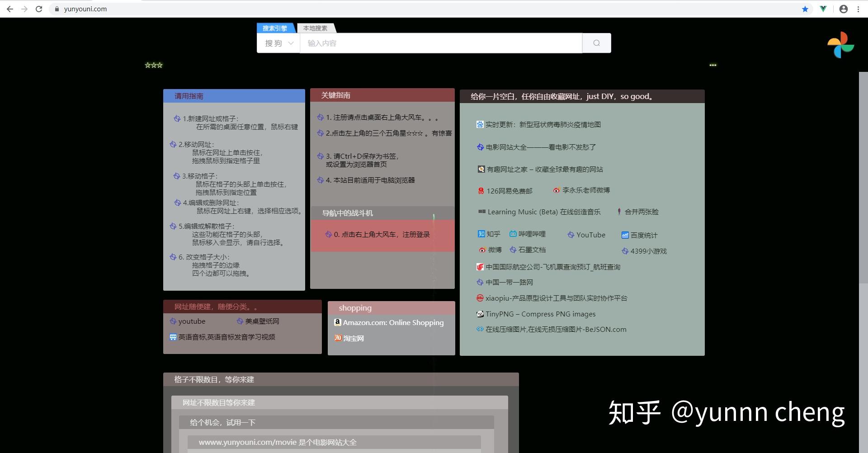Click 网址随便建，随便分类 header

(242, 307)
